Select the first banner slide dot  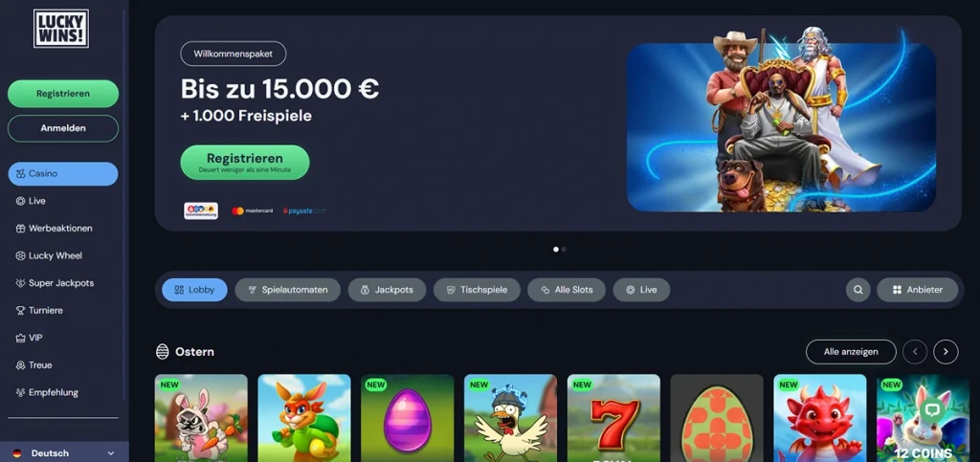click(x=556, y=249)
